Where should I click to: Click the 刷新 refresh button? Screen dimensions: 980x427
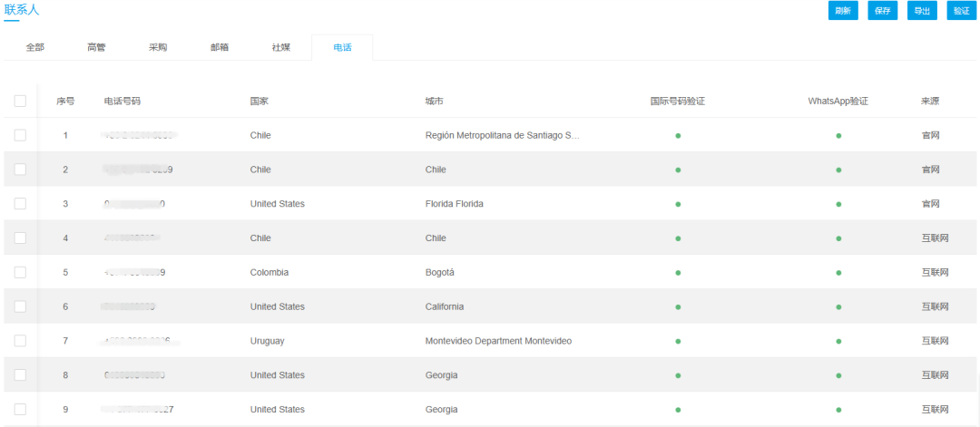coord(843,11)
